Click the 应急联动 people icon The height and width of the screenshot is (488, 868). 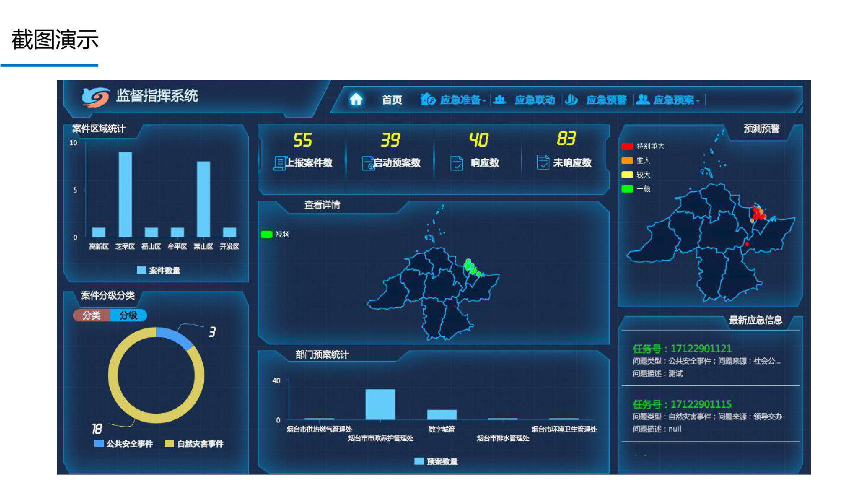[x=500, y=99]
